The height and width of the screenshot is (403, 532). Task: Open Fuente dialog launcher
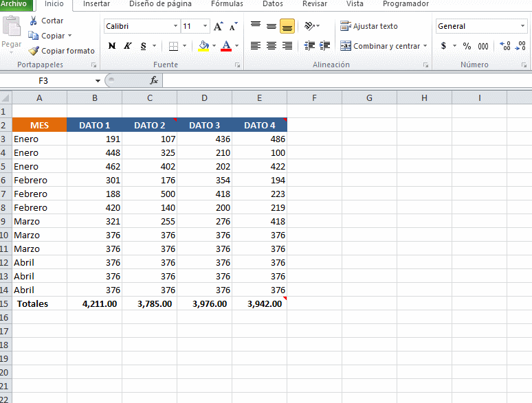tap(238, 65)
